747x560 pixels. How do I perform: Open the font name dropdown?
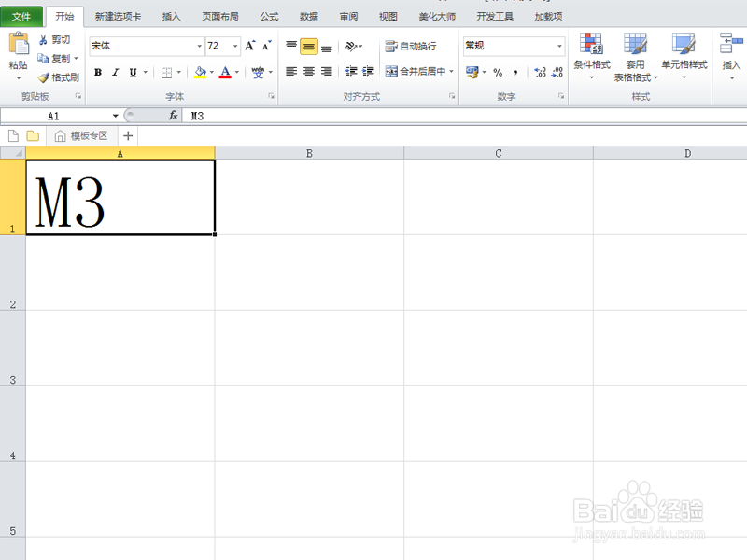[x=201, y=45]
